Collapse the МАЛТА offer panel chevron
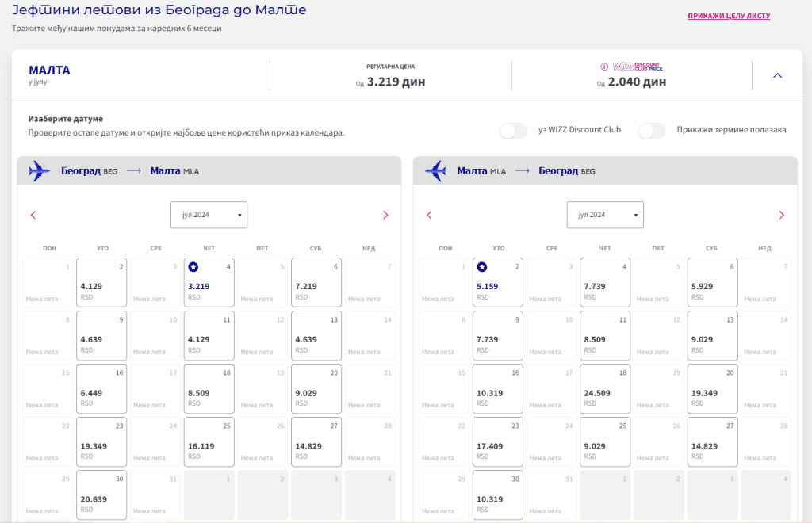 (x=777, y=75)
